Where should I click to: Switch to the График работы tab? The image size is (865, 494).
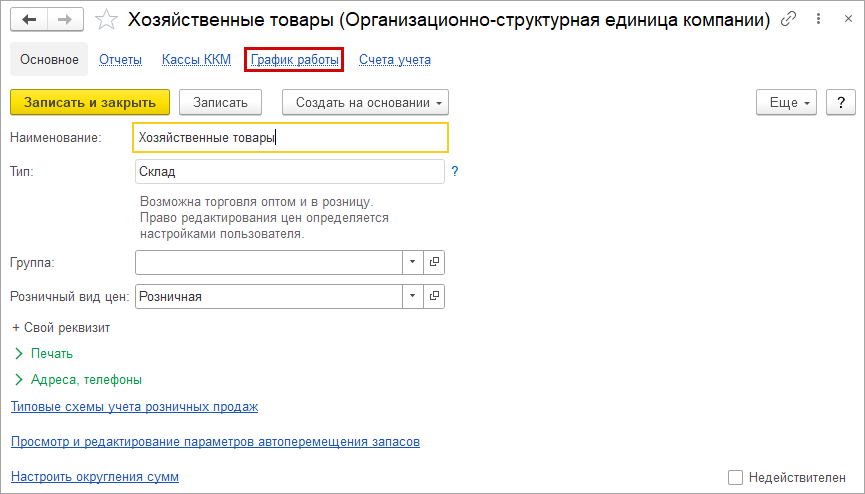pyautogui.click(x=294, y=60)
